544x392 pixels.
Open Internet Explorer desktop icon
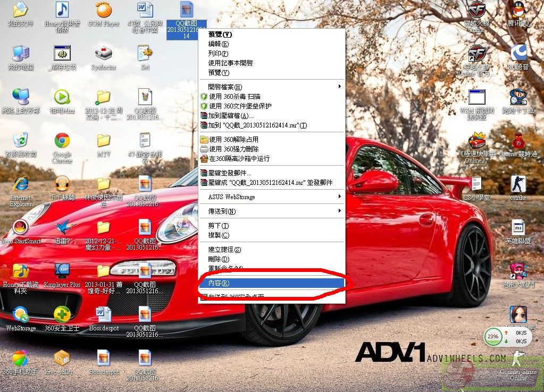click(x=21, y=184)
